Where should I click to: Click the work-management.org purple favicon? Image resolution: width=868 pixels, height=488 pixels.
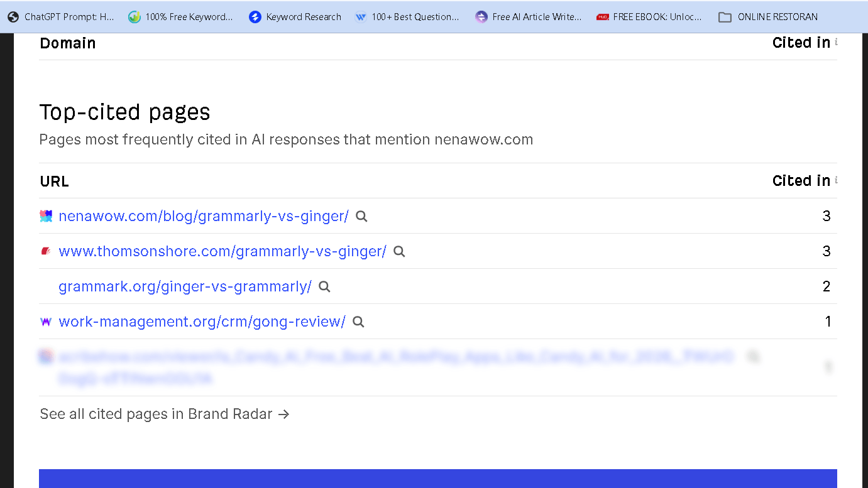45,322
